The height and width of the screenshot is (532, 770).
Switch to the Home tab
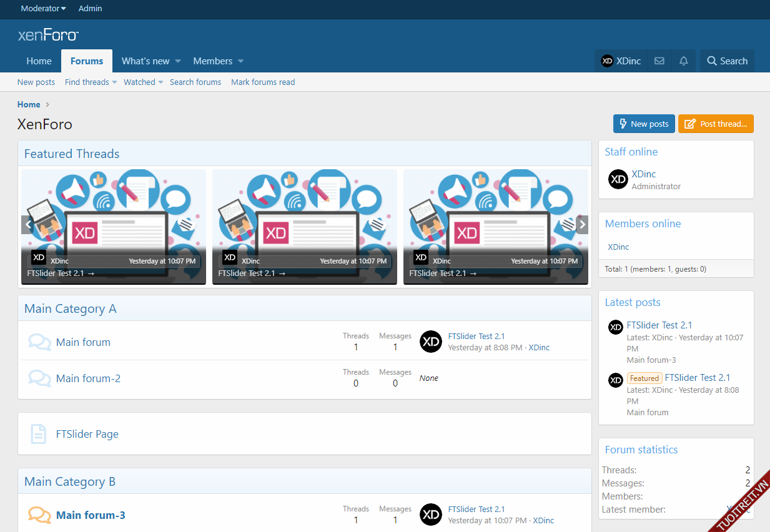(39, 61)
